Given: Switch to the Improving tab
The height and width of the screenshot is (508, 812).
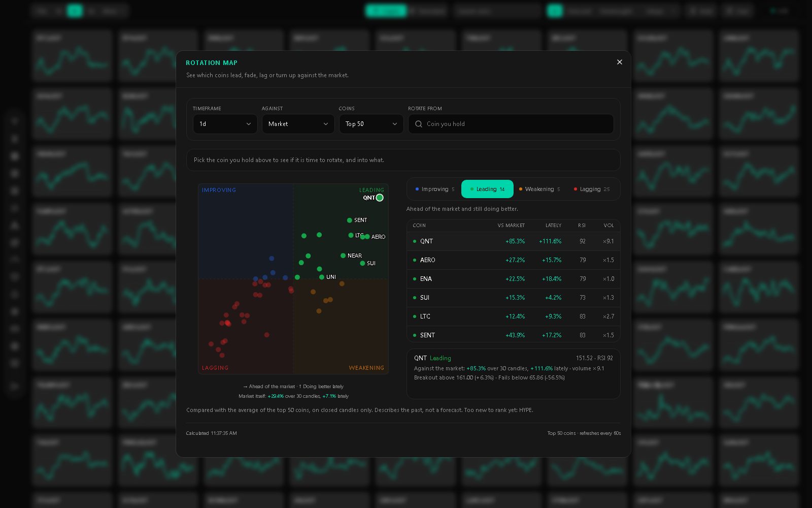Looking at the screenshot, I should [435, 189].
